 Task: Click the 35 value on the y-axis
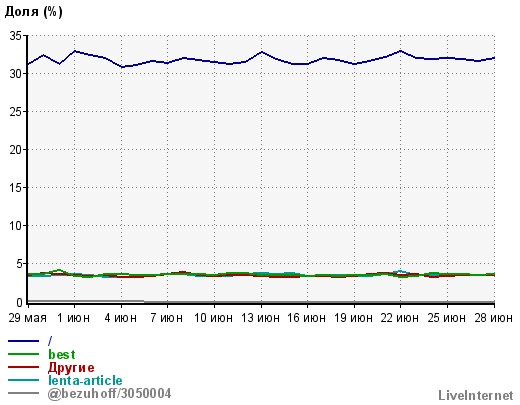point(16,36)
